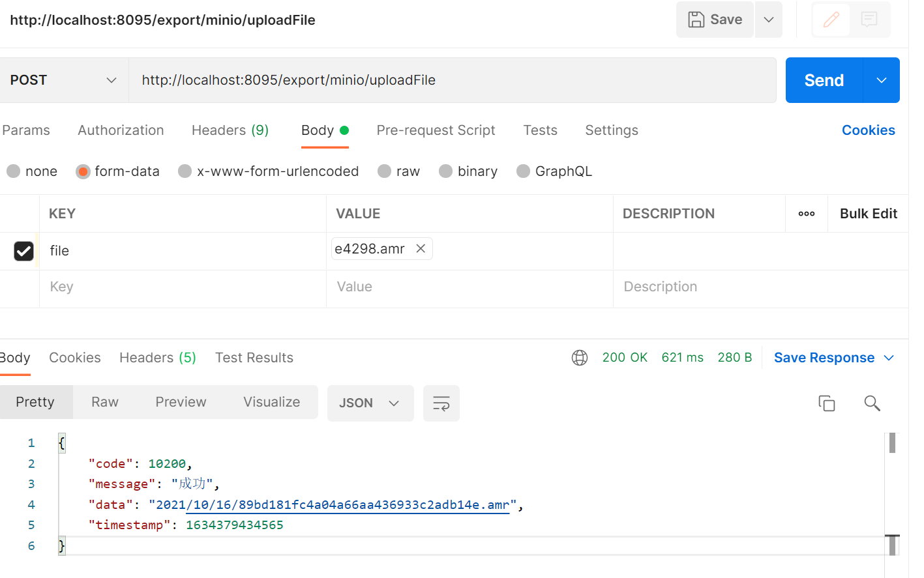924x578 pixels.
Task: Click the 280 B response size
Action: pos(735,358)
